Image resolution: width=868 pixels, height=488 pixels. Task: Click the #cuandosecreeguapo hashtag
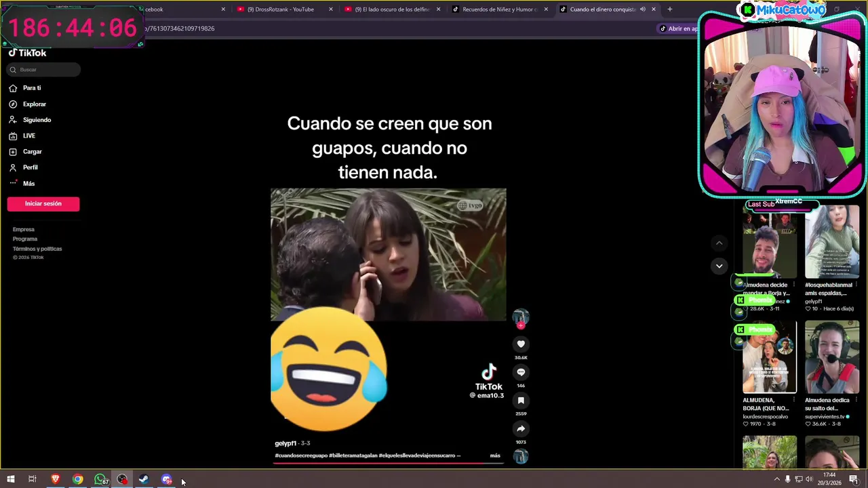[301, 455]
